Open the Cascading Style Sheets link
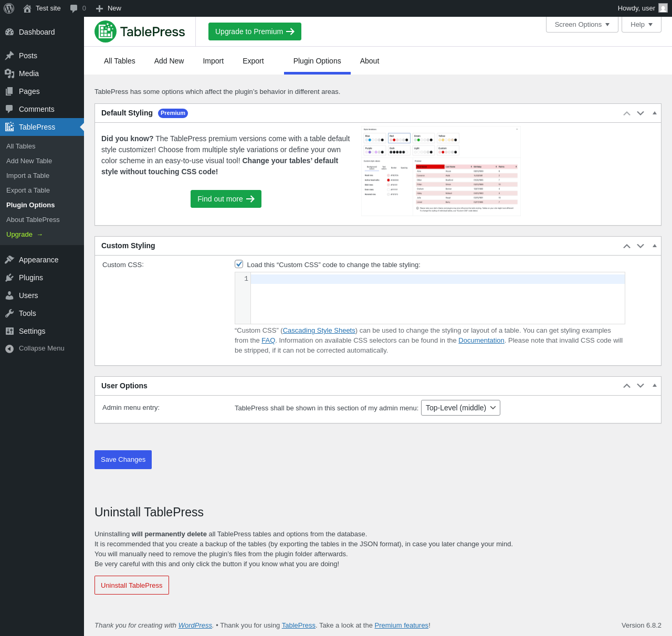672x636 pixels. [x=319, y=331]
